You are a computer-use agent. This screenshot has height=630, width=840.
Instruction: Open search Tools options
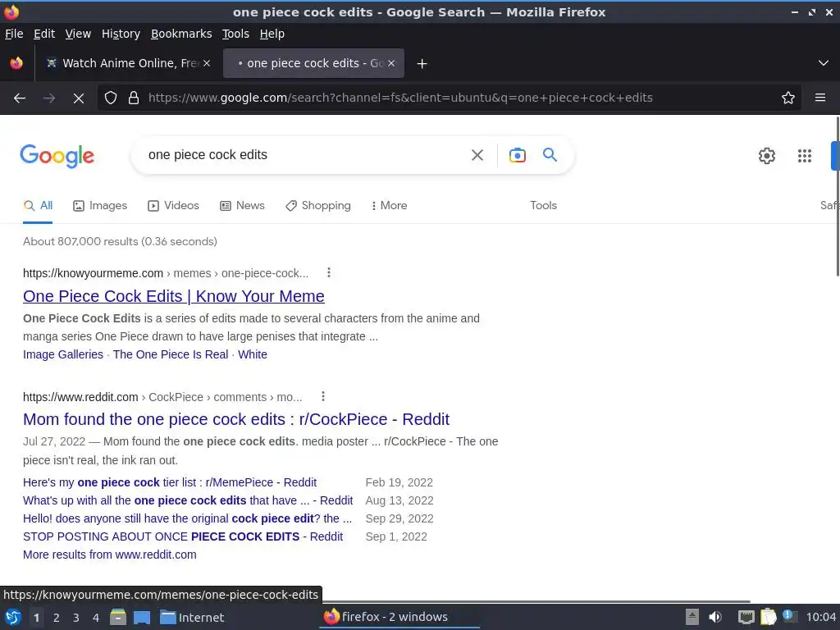coord(543,206)
